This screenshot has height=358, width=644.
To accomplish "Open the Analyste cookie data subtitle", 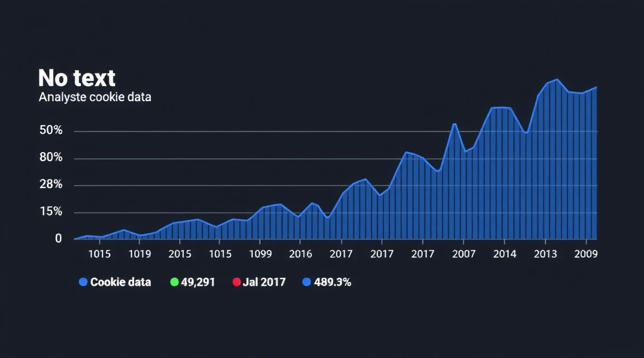I will point(95,97).
